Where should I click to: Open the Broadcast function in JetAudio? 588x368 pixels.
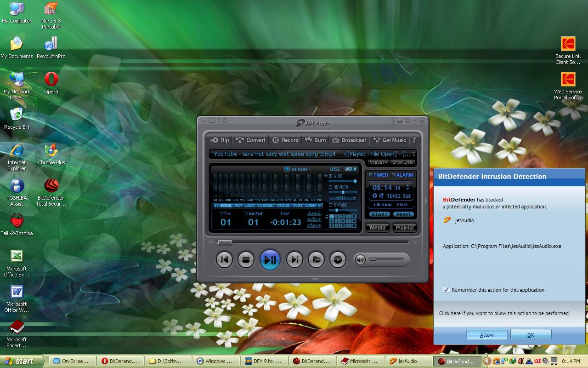pos(349,140)
